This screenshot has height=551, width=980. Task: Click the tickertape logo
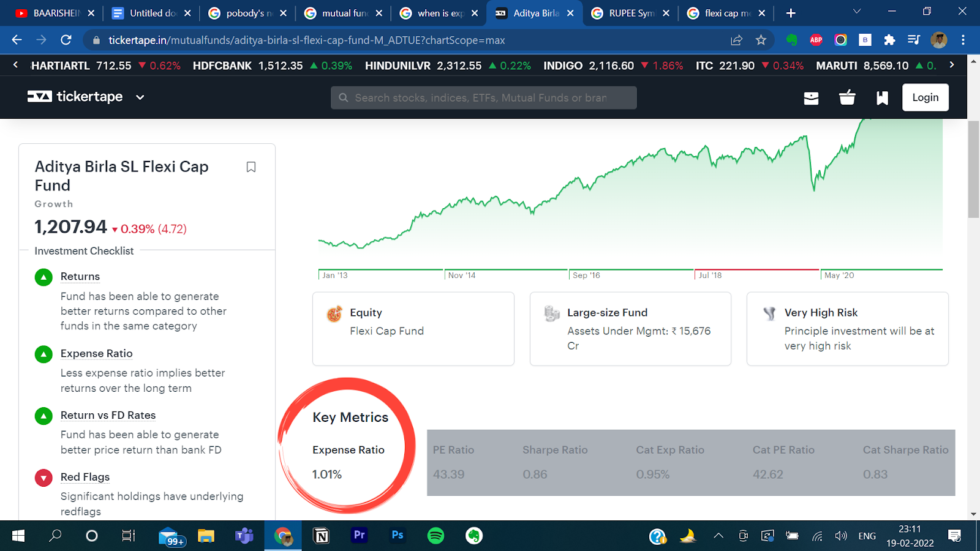click(75, 97)
